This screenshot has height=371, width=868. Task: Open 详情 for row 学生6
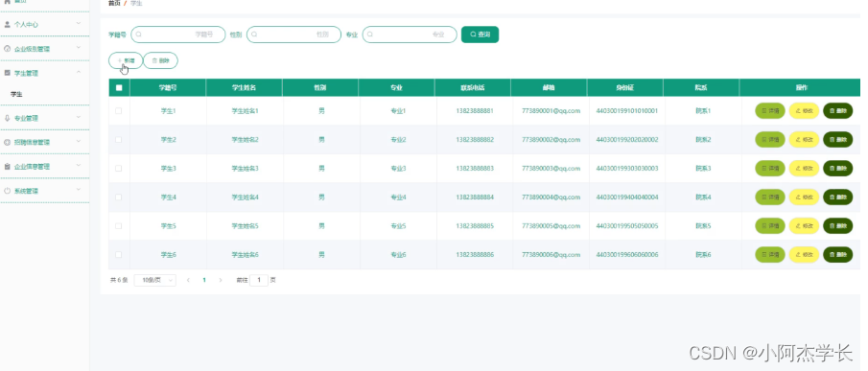pyautogui.click(x=770, y=254)
